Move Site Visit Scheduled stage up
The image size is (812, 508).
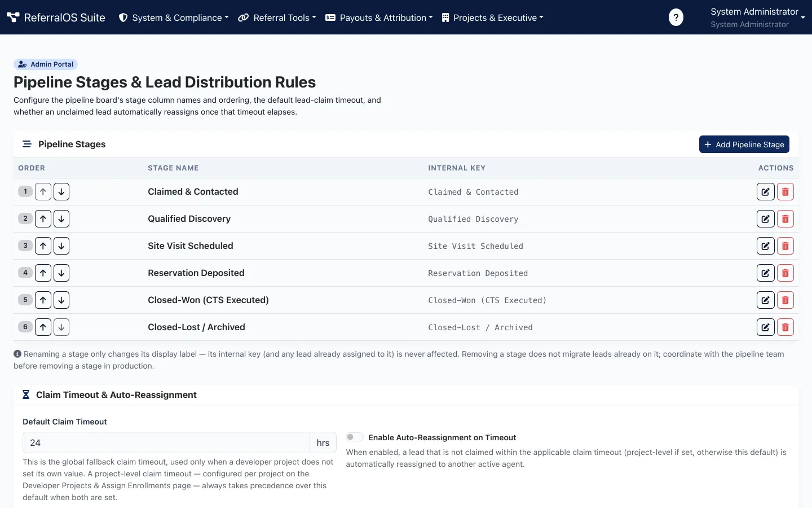(43, 246)
